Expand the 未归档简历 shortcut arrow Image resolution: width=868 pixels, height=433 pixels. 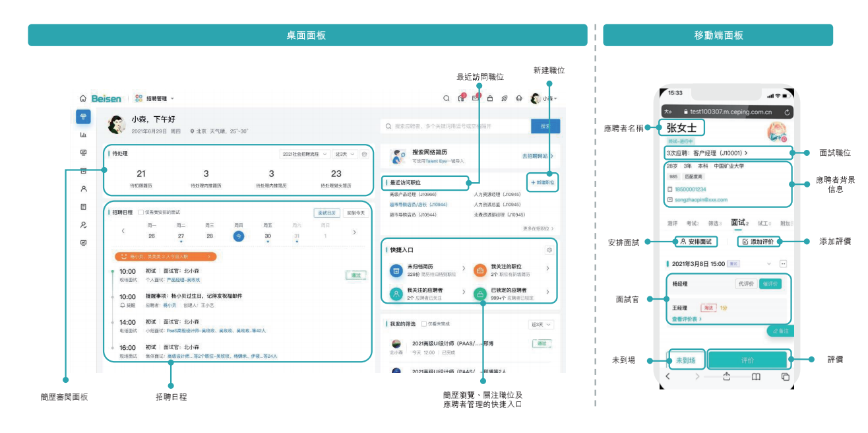pos(463,269)
